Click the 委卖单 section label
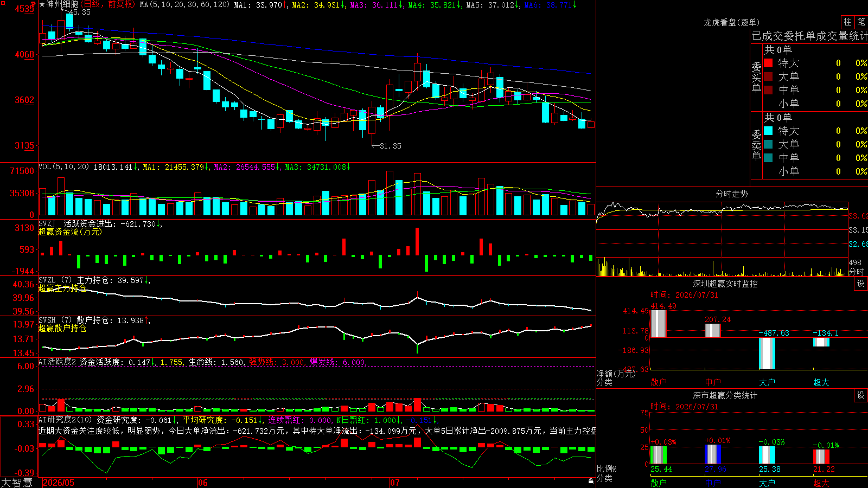 [x=756, y=145]
